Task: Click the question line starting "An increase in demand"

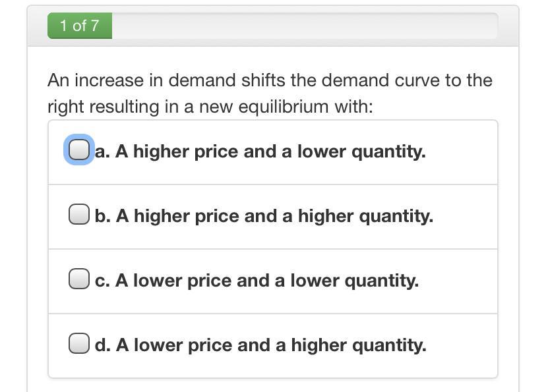Action: [x=270, y=80]
